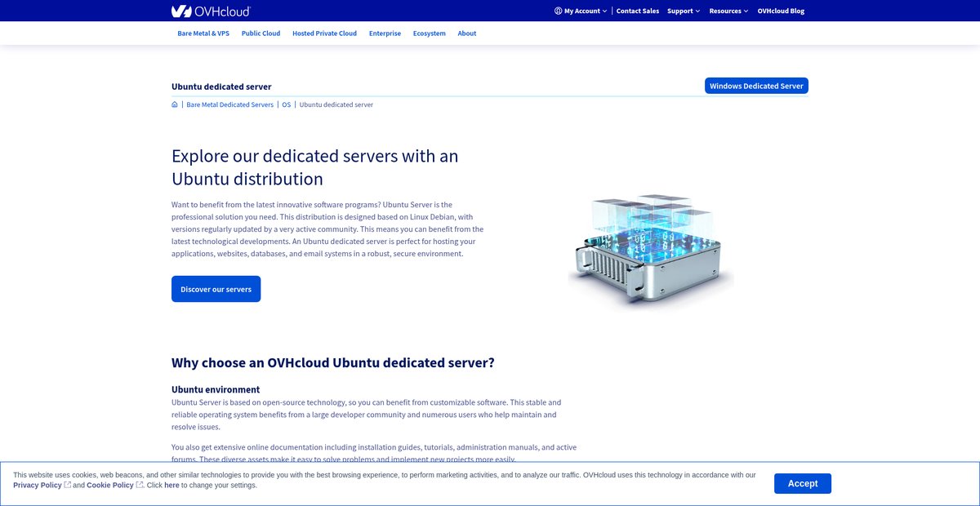This screenshot has height=506, width=980.
Task: Click the OVHcloud logo
Action: tap(211, 11)
